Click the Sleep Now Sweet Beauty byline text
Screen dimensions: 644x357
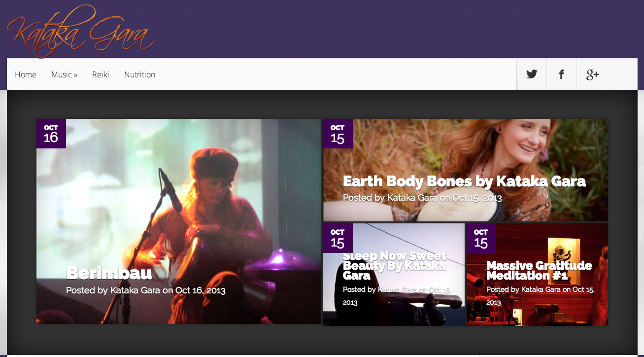[x=397, y=295]
